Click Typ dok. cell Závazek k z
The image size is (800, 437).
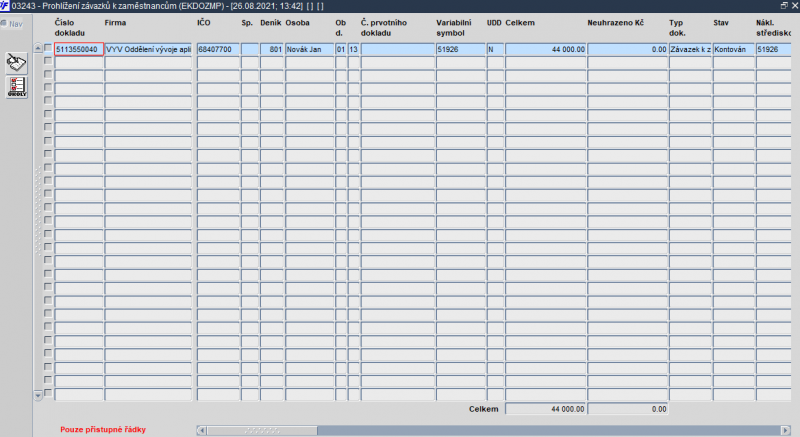point(690,49)
